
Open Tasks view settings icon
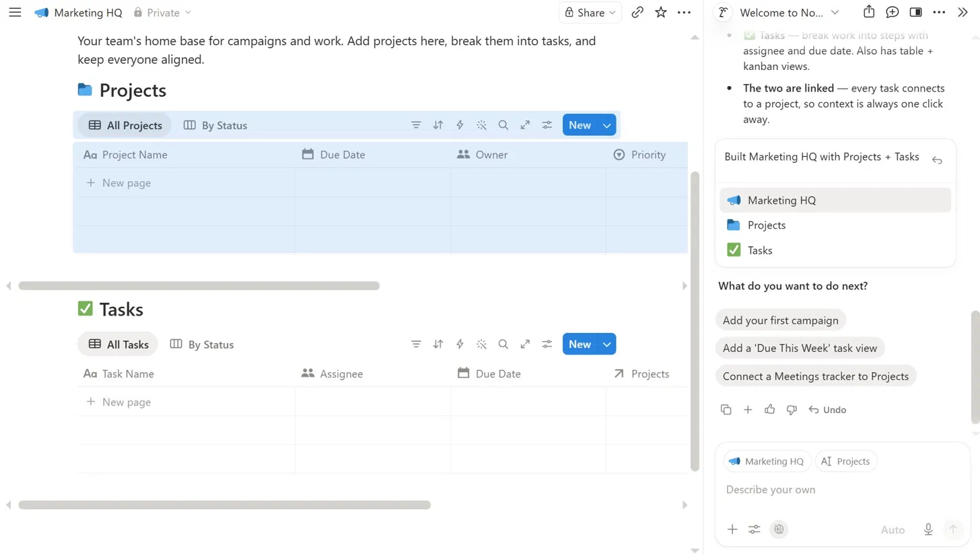point(547,344)
